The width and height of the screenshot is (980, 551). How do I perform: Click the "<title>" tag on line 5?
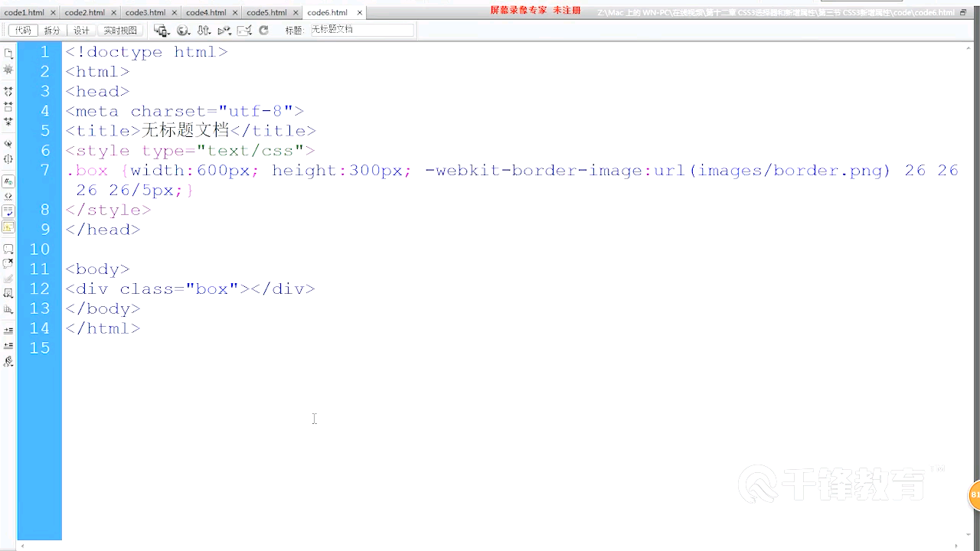pos(103,131)
